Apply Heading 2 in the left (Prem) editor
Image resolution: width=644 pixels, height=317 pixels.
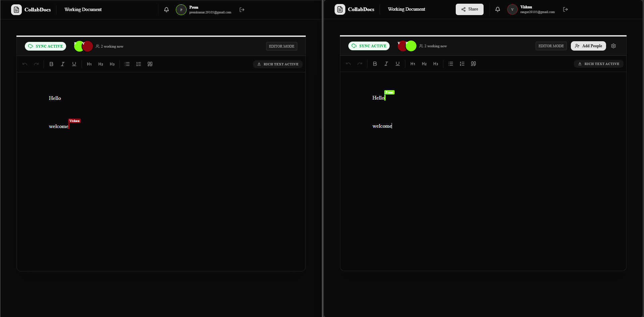(x=101, y=64)
